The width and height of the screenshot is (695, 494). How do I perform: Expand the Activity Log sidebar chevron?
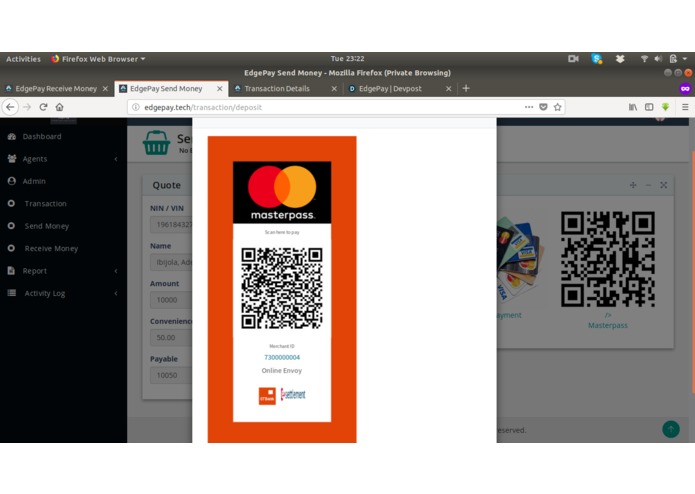[x=116, y=293]
